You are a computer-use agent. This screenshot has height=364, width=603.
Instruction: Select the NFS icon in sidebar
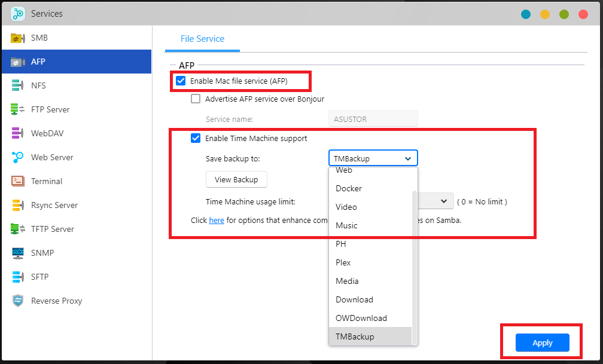click(18, 86)
